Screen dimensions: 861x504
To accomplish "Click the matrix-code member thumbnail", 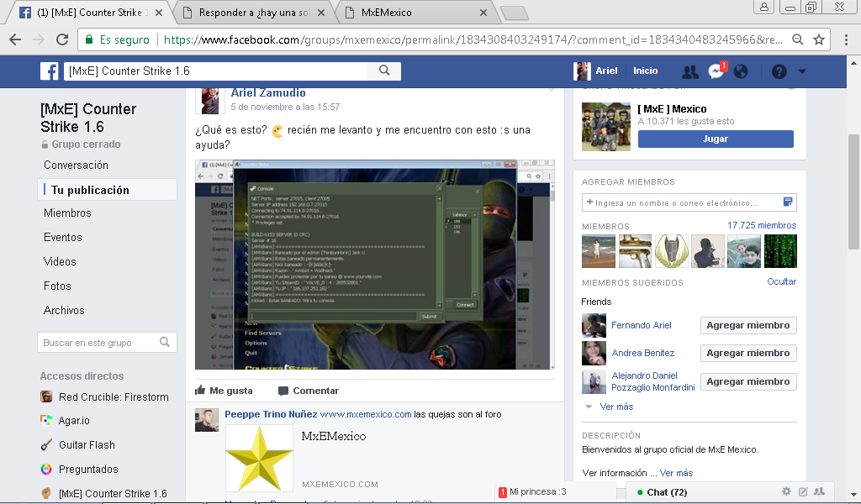I will pyautogui.click(x=780, y=251).
